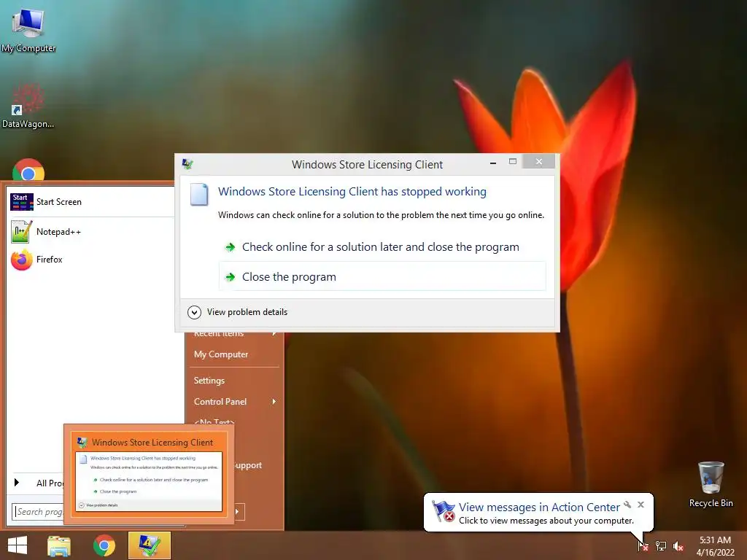747x560 pixels.
Task: Click the document icon in error dialog
Action: (x=199, y=194)
